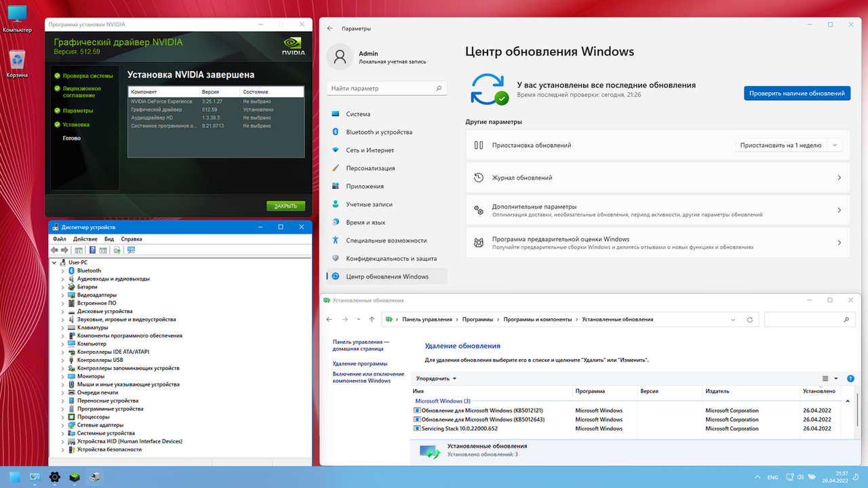The width and height of the screenshot is (868, 488).
Task: Select update KB5012643 row
Action: pyautogui.click(x=627, y=420)
